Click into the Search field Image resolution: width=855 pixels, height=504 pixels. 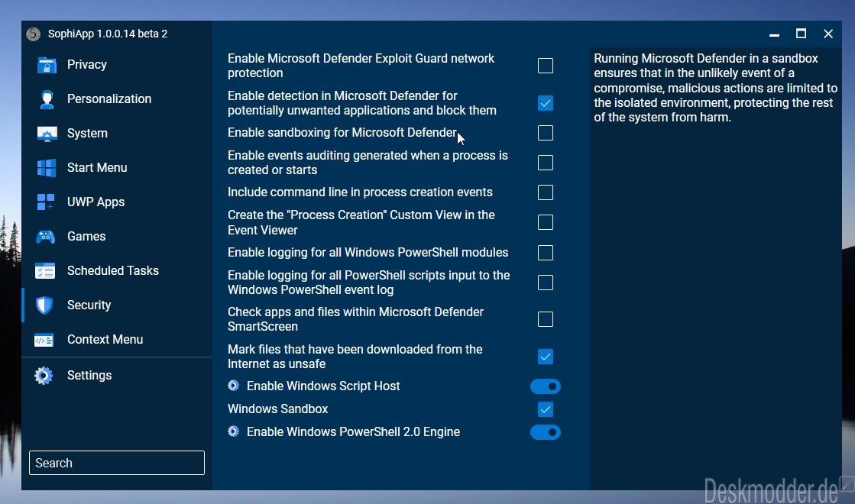pos(117,463)
